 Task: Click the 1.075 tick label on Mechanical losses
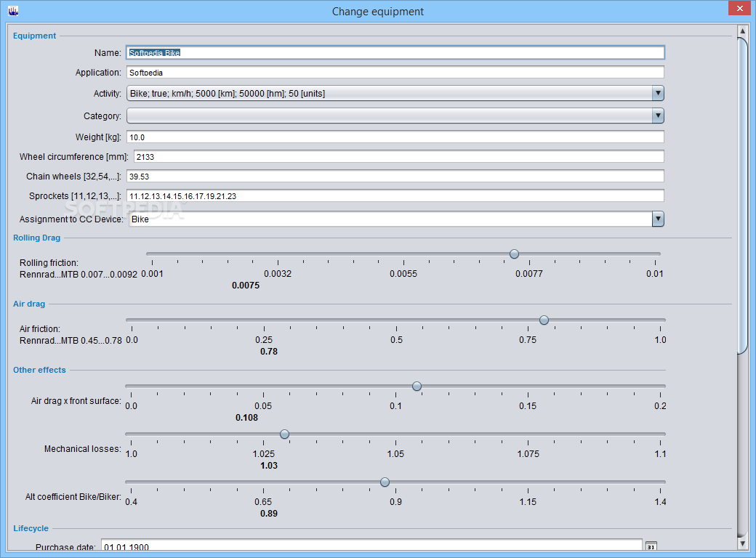pyautogui.click(x=528, y=454)
